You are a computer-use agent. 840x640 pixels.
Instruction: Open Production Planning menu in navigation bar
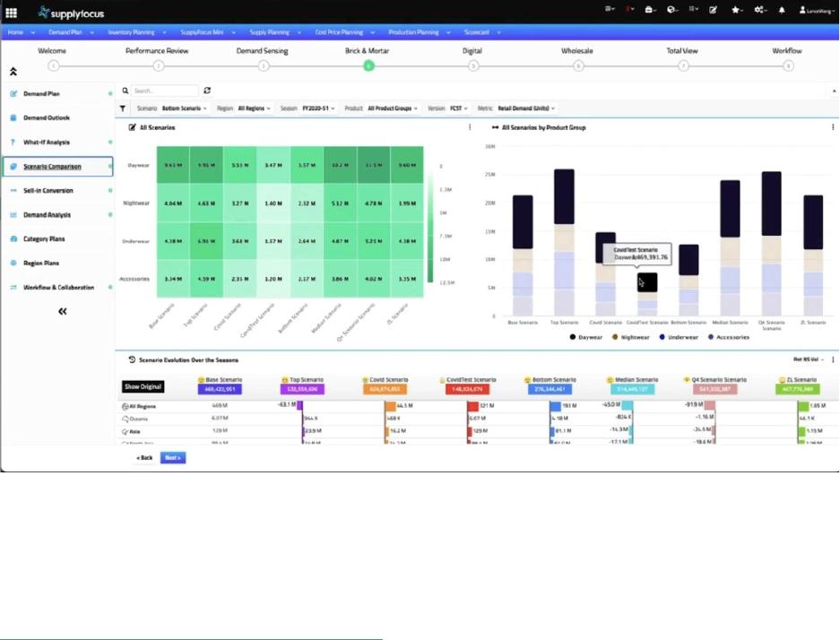point(419,32)
